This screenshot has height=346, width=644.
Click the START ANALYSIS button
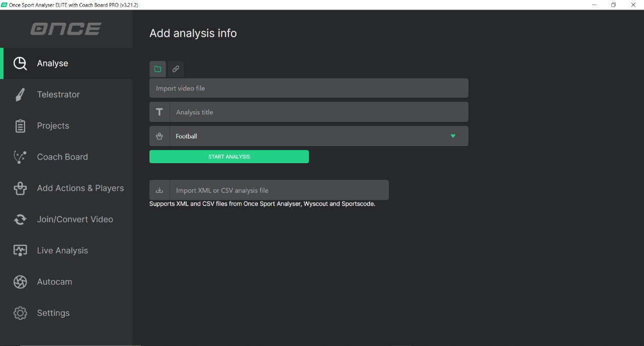(x=229, y=157)
